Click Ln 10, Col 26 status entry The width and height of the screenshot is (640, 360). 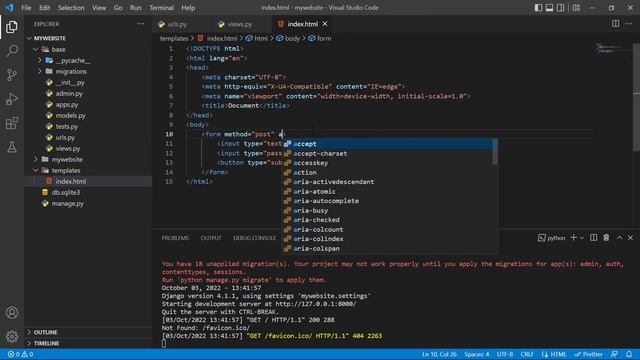tap(439, 354)
